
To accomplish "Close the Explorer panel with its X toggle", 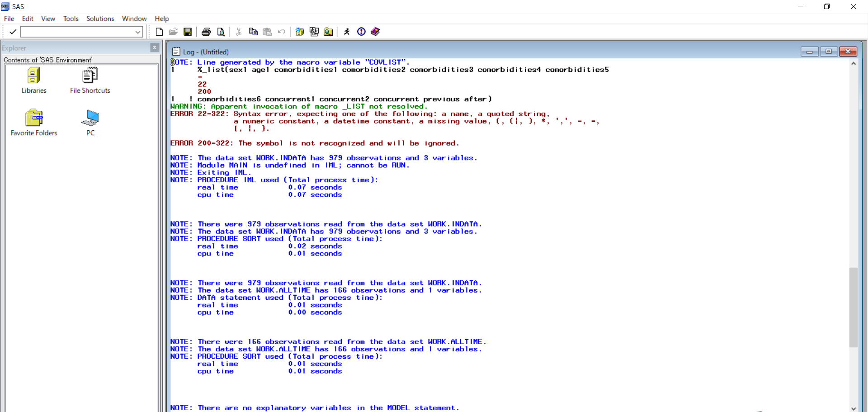I will pyautogui.click(x=155, y=47).
